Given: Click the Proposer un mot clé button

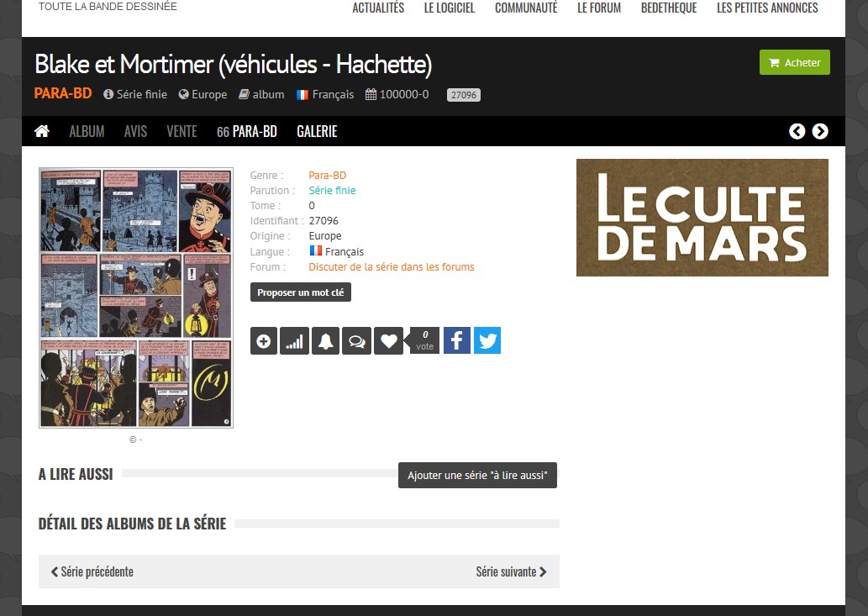Looking at the screenshot, I should point(300,292).
